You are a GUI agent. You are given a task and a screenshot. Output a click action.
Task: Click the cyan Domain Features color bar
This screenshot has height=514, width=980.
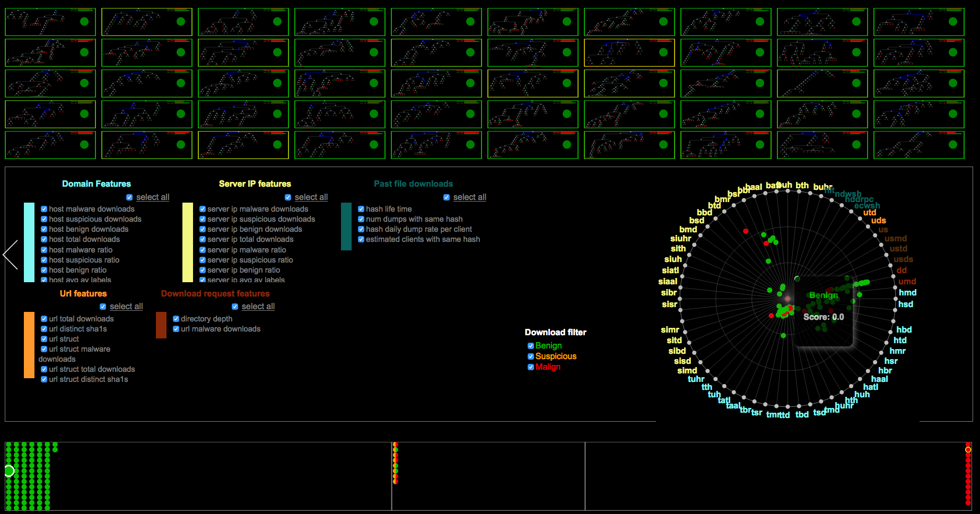coord(29,242)
